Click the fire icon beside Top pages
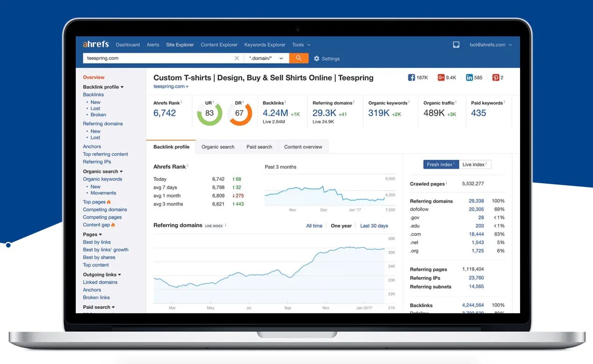593x364 pixels. coord(109,202)
